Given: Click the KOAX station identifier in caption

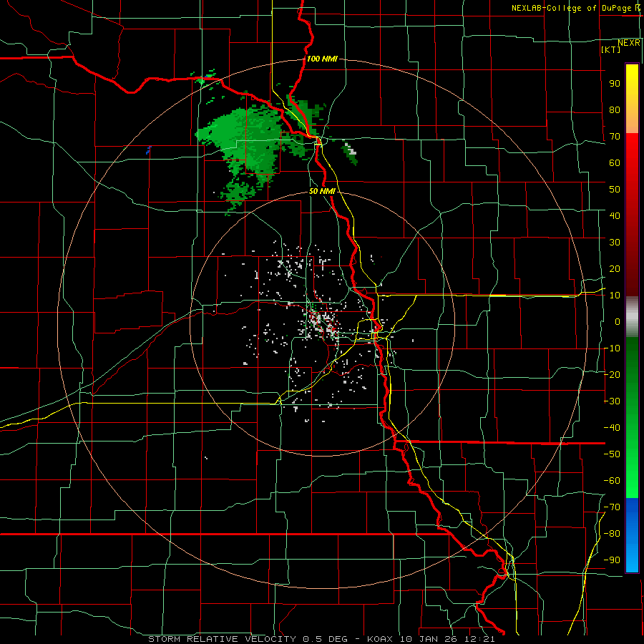Looking at the screenshot, I should pyautogui.click(x=380, y=639).
